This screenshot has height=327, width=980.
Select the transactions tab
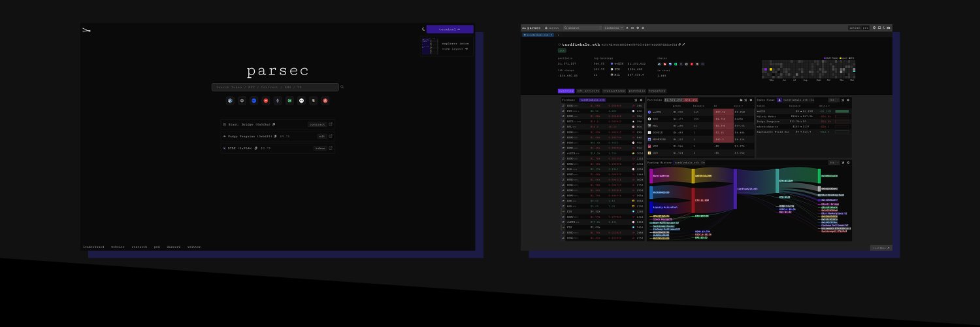click(613, 91)
